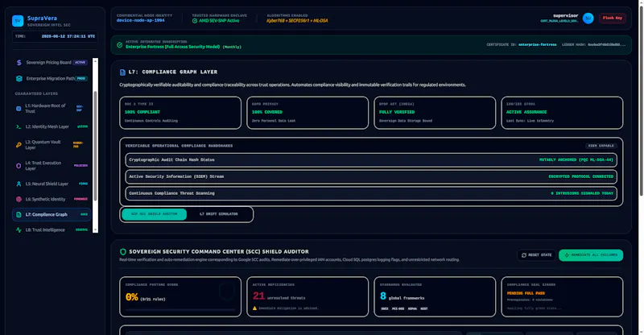Click the AMD SEV-SNP Active checkmark icon

pos(195,21)
